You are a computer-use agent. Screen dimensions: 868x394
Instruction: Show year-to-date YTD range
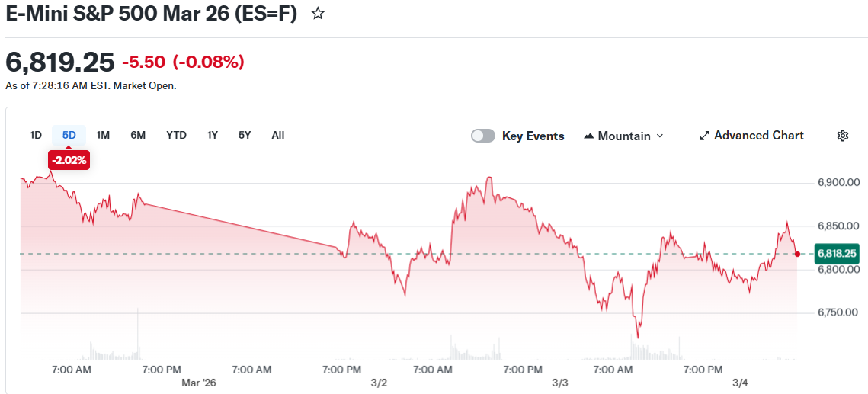click(x=176, y=135)
